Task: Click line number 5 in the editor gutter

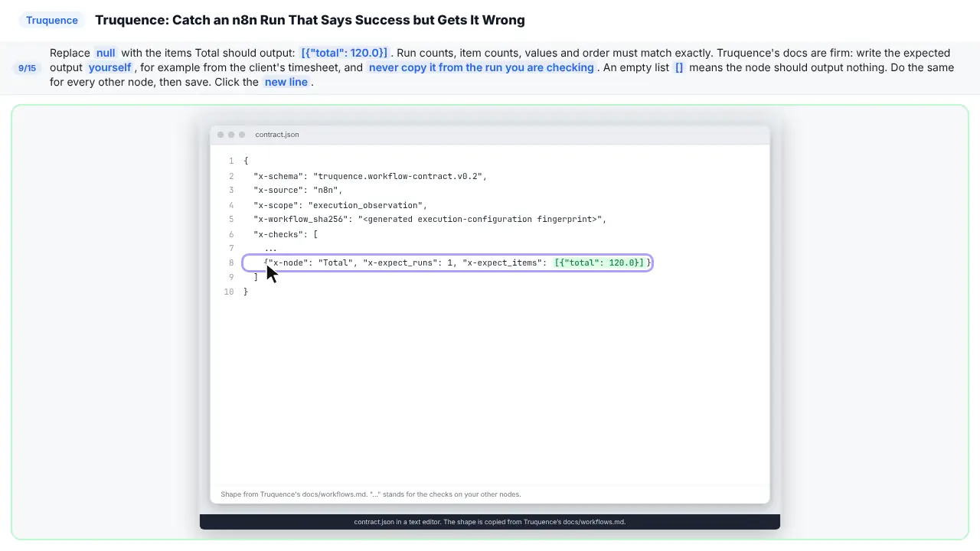Action: [231, 219]
